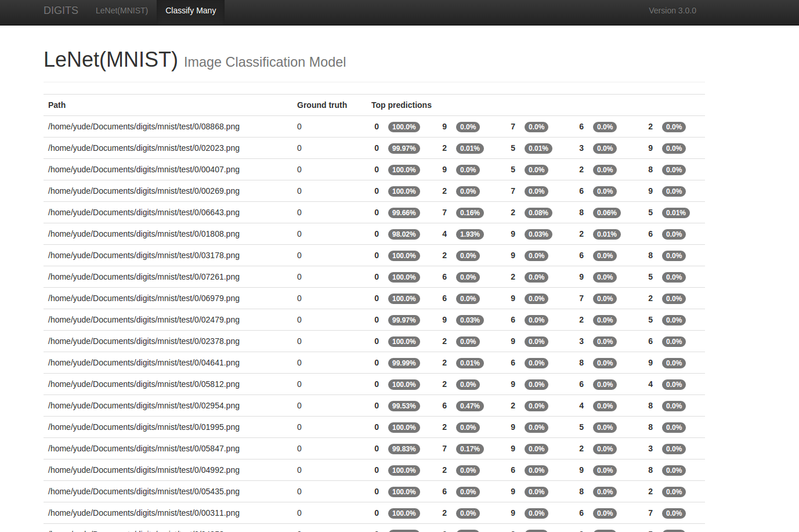This screenshot has height=532, width=799.
Task: Click the 100.0% badge in 08868.png row
Action: [404, 127]
